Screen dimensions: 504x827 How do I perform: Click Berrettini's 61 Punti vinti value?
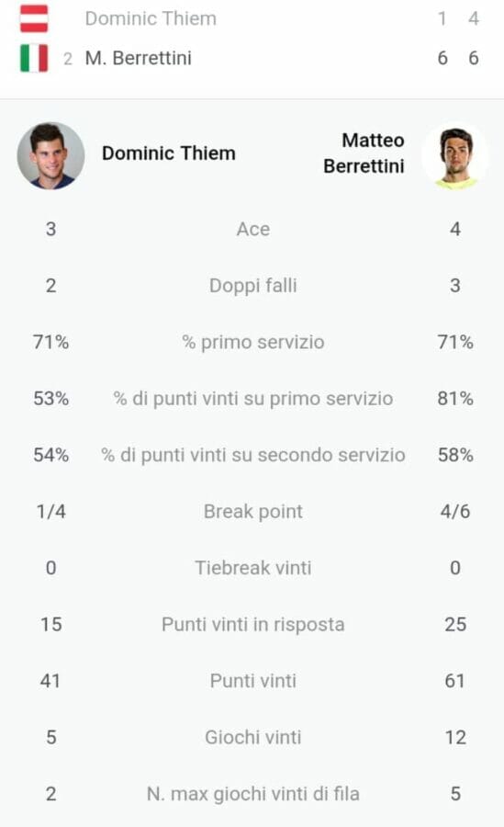(x=455, y=681)
